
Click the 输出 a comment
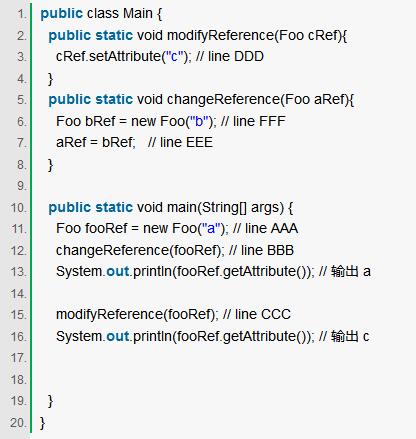click(x=345, y=271)
